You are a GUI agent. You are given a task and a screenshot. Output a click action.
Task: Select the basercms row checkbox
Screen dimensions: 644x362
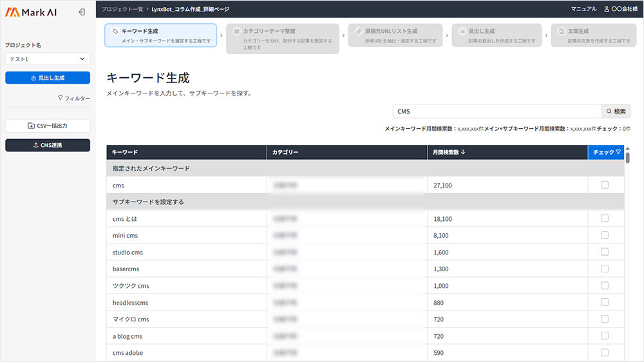pos(604,269)
